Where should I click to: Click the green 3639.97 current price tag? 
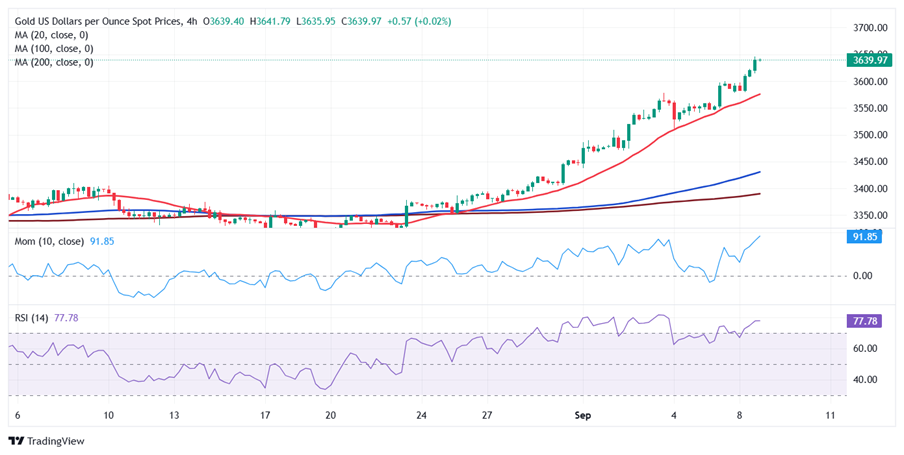point(870,60)
